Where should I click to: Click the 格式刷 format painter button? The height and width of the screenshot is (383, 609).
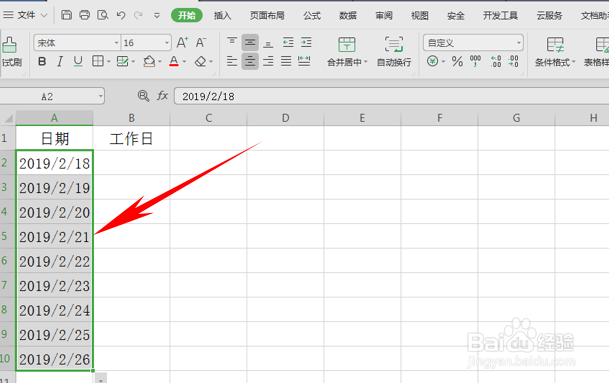(x=10, y=52)
